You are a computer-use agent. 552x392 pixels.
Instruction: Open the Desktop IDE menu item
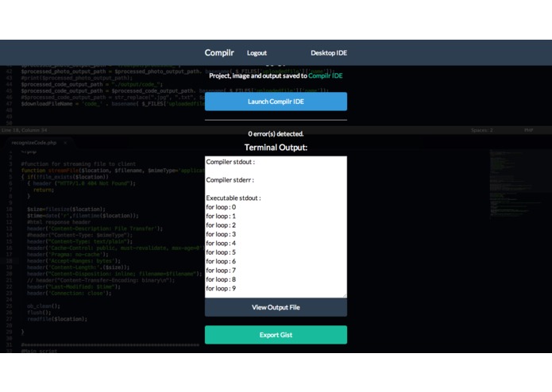click(329, 53)
